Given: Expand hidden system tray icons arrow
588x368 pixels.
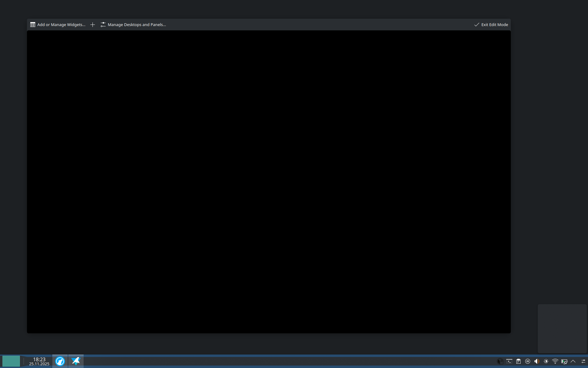Looking at the screenshot, I should 573,361.
